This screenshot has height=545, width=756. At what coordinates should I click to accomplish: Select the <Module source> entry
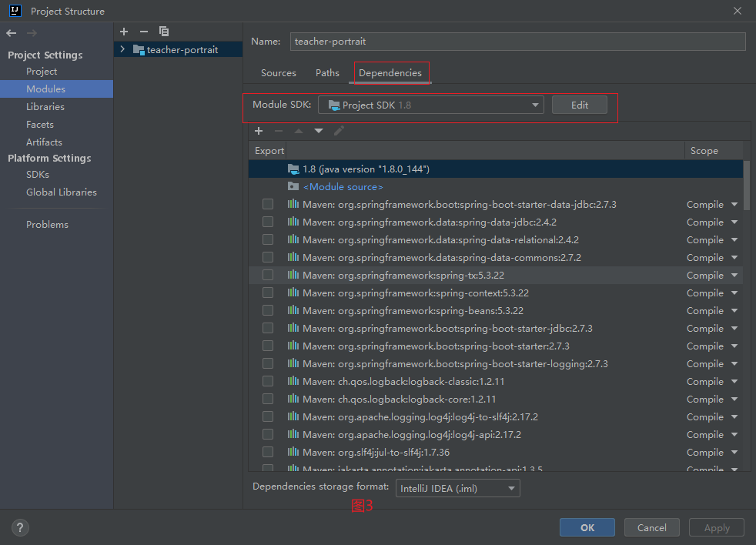343,186
